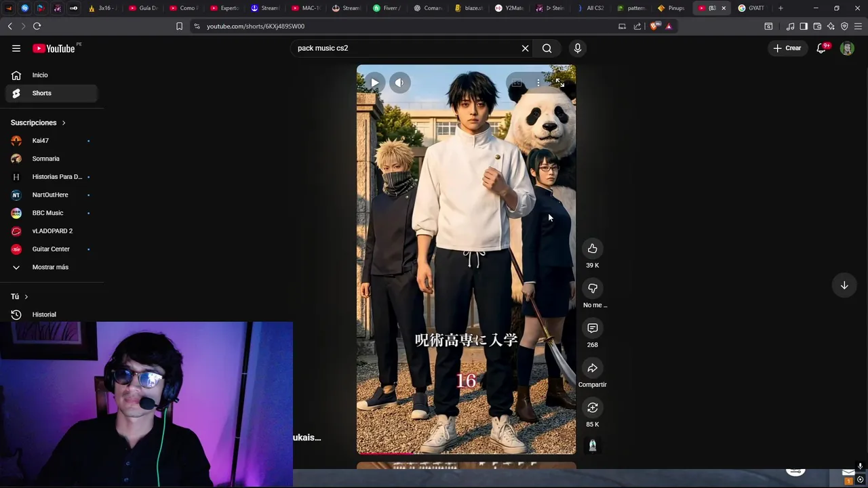Open the Short's sound source thumbnail
Image resolution: width=868 pixels, height=488 pixels.
point(592,445)
